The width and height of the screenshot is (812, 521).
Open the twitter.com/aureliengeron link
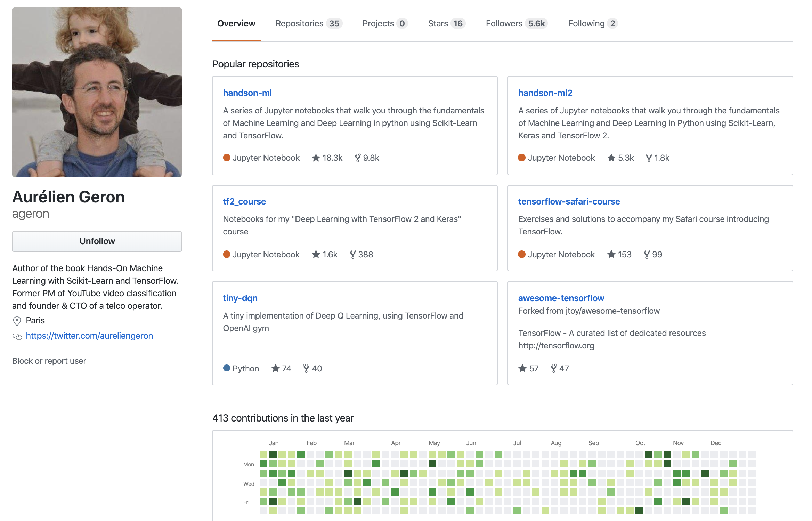coord(89,336)
